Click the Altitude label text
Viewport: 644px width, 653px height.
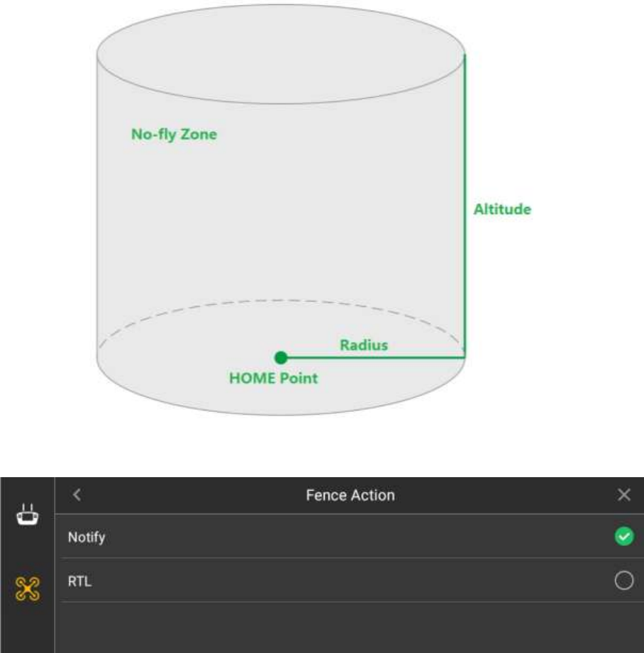pos(502,210)
